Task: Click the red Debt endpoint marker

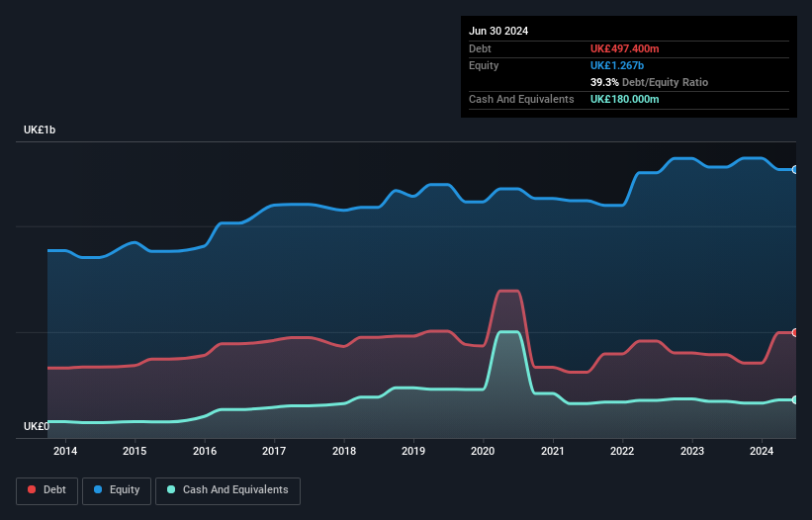Action: point(795,333)
